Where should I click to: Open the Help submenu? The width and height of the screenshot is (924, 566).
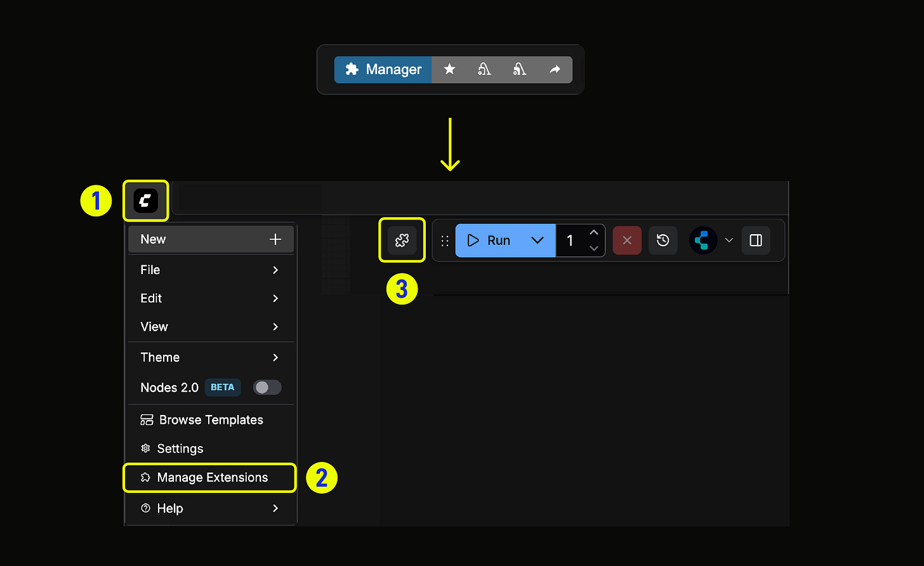tap(211, 508)
